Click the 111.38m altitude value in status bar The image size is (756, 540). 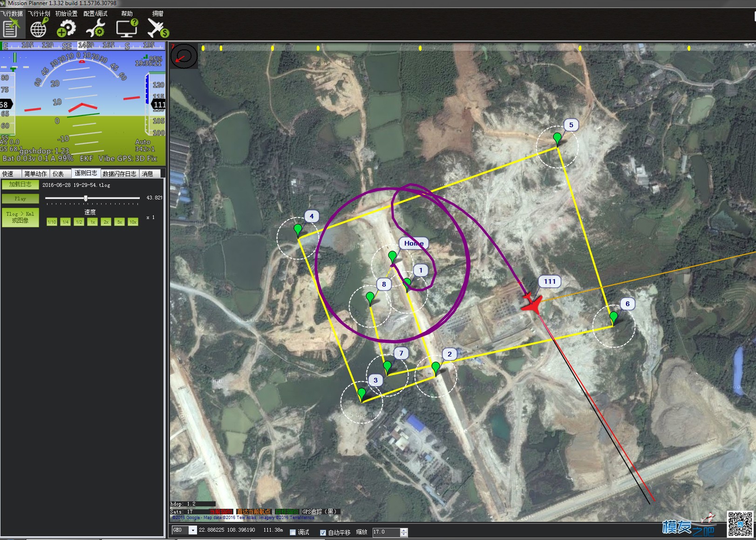coord(273,530)
